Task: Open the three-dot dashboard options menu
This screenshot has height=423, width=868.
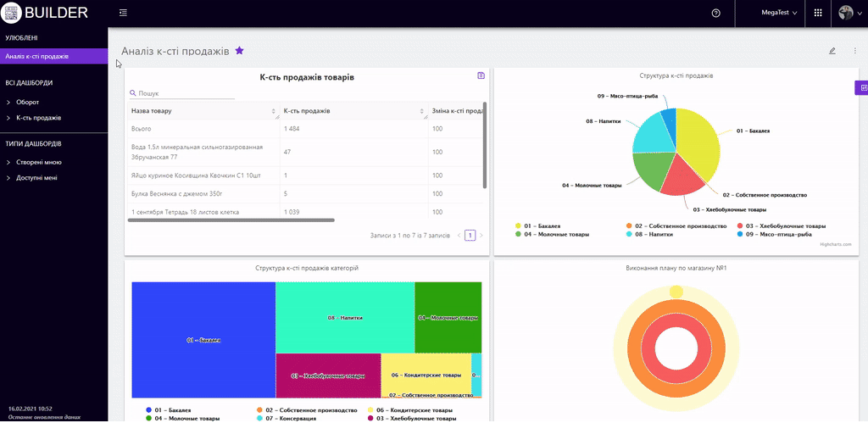Action: [854, 51]
